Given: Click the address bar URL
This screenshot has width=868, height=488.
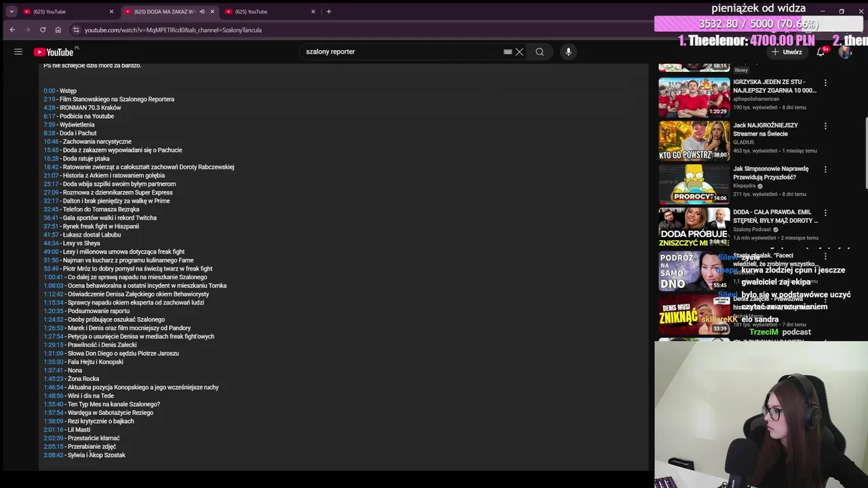Looking at the screenshot, I should point(173,30).
